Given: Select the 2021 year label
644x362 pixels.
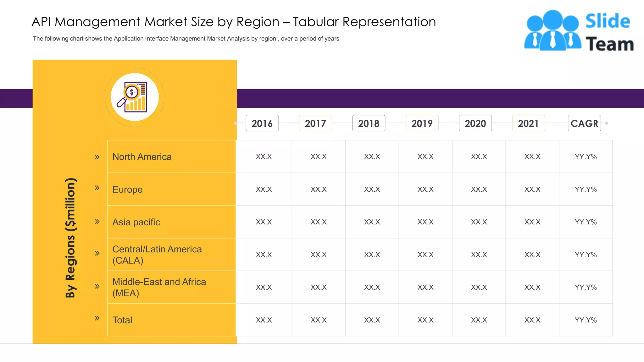Looking at the screenshot, I should tap(528, 123).
